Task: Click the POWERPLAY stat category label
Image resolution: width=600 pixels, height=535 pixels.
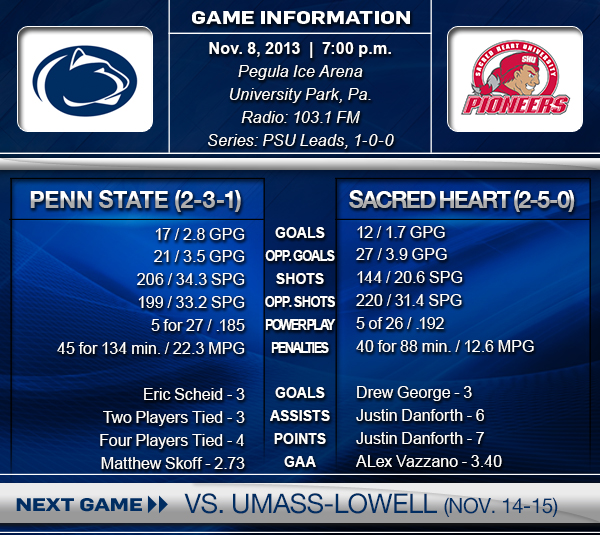Action: click(300, 325)
